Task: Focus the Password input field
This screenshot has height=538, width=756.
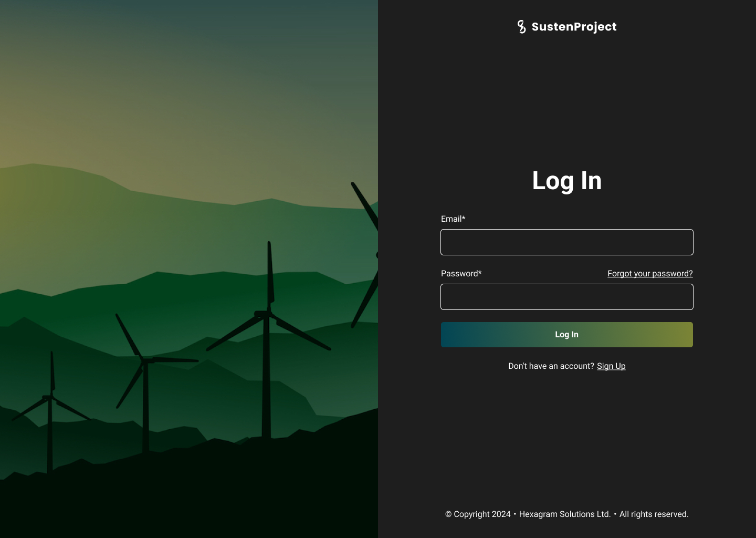Action: coord(566,297)
